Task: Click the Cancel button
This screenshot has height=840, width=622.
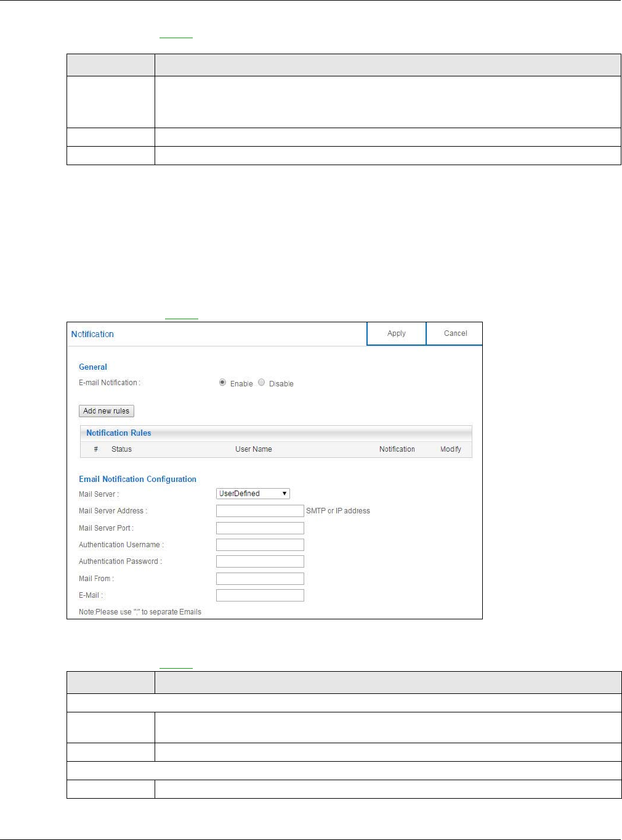Action: click(x=455, y=333)
